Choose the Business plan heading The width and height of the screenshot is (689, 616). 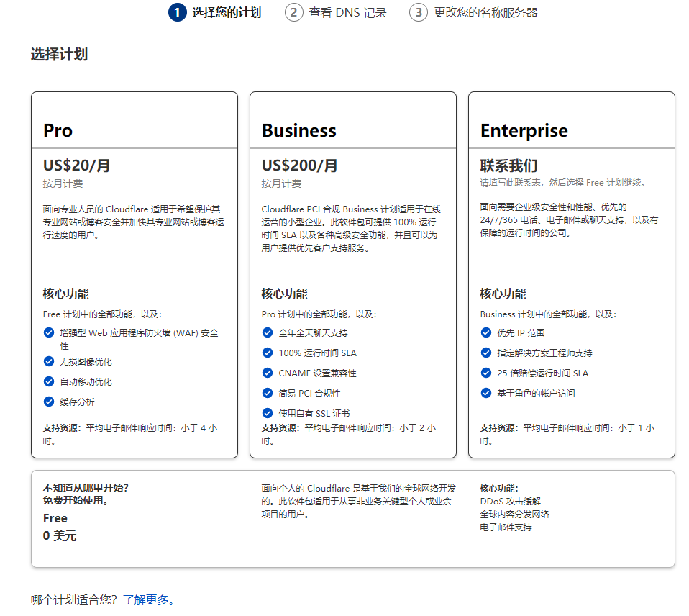point(298,130)
